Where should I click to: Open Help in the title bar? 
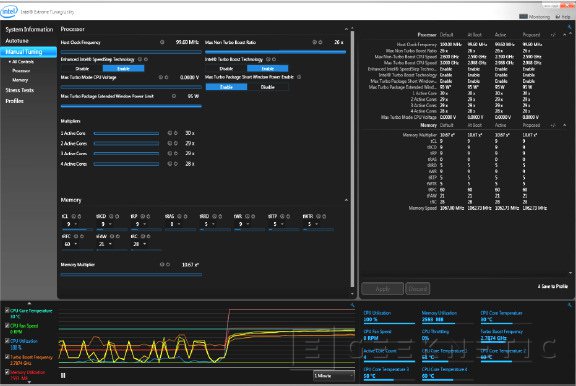pos(563,17)
